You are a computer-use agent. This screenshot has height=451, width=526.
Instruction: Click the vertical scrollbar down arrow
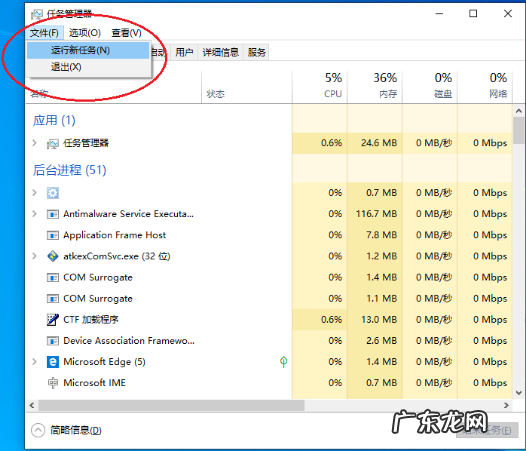click(519, 393)
